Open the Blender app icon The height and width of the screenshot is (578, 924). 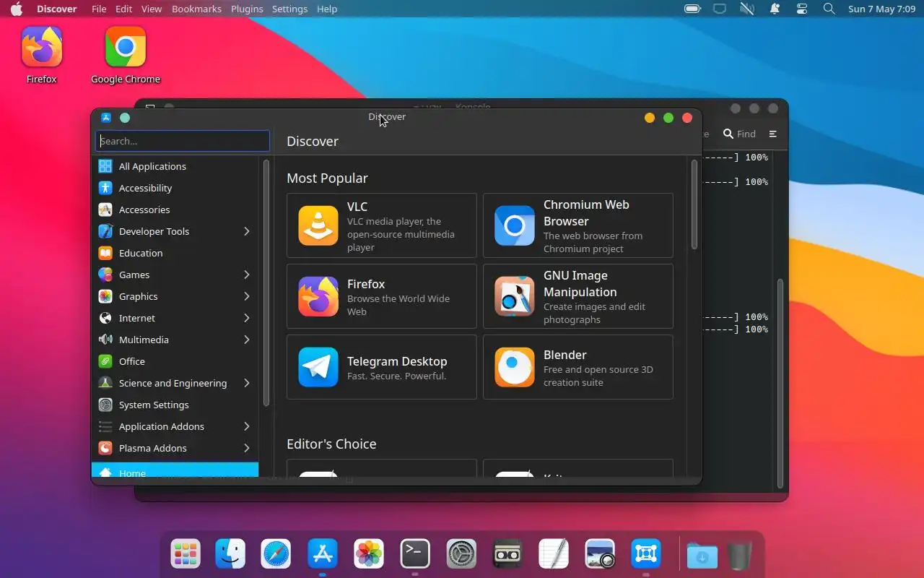point(515,367)
